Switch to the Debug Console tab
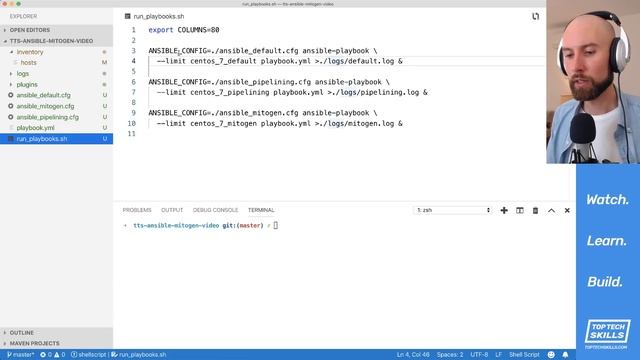 pos(215,210)
